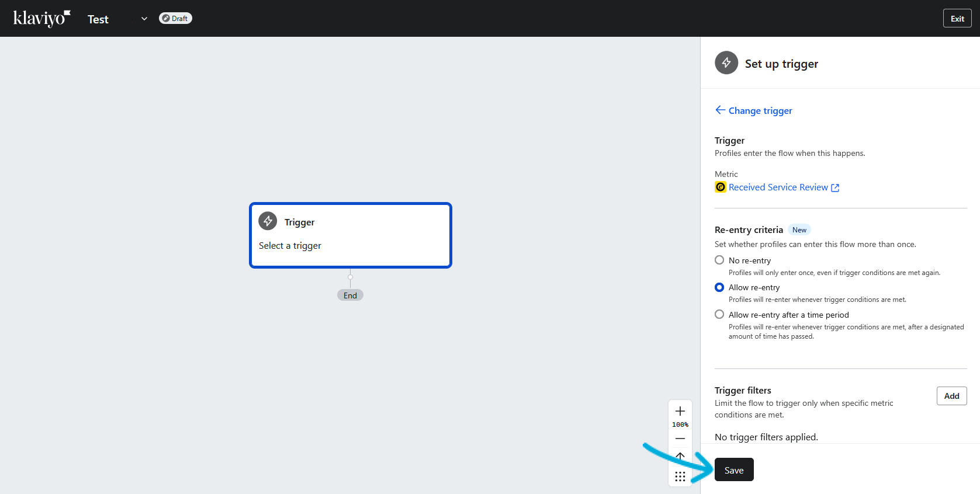Click the lightning icon in Trigger card
Image resolution: width=980 pixels, height=494 pixels.
coord(268,221)
